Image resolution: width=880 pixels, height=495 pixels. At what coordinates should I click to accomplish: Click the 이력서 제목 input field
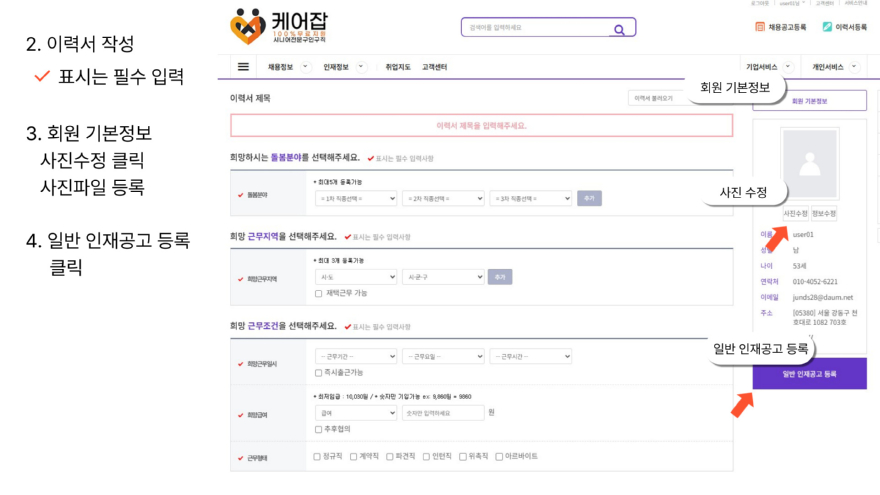(x=481, y=126)
